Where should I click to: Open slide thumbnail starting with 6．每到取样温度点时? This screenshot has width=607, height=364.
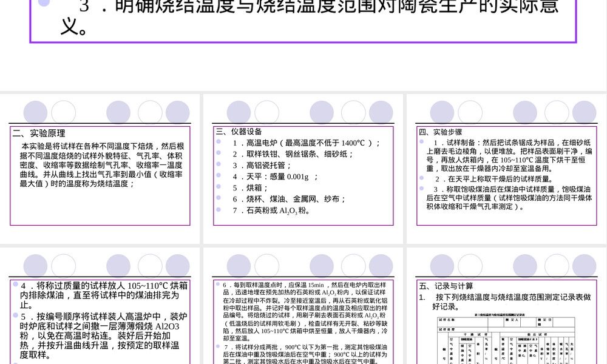click(x=303, y=306)
